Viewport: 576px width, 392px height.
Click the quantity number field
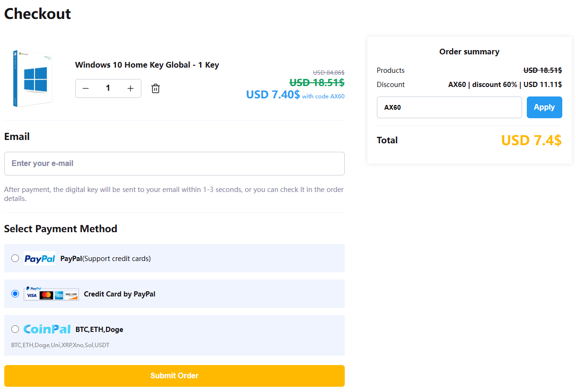(x=108, y=88)
